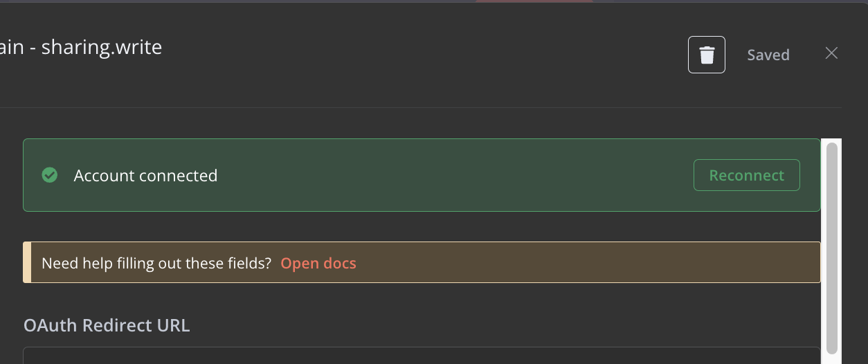Select the Account connected message text
This screenshot has height=364, width=868.
pyautogui.click(x=145, y=176)
